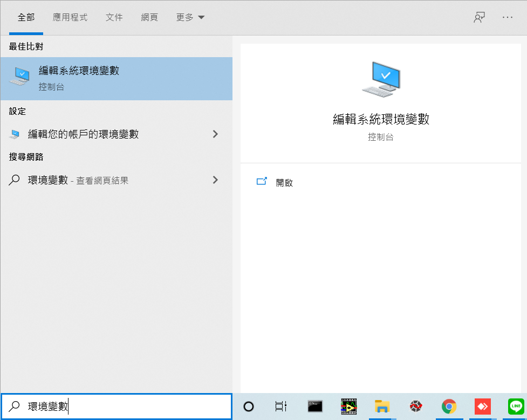This screenshot has width=527, height=420.
Task: Click the large computer icon in preview pane
Action: [x=381, y=79]
